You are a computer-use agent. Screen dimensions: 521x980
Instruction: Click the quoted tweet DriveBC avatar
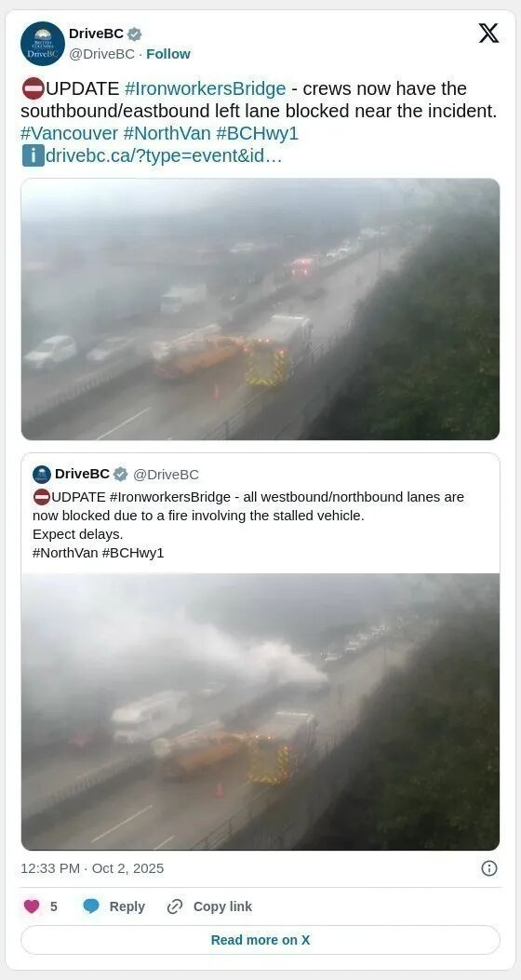(x=42, y=475)
